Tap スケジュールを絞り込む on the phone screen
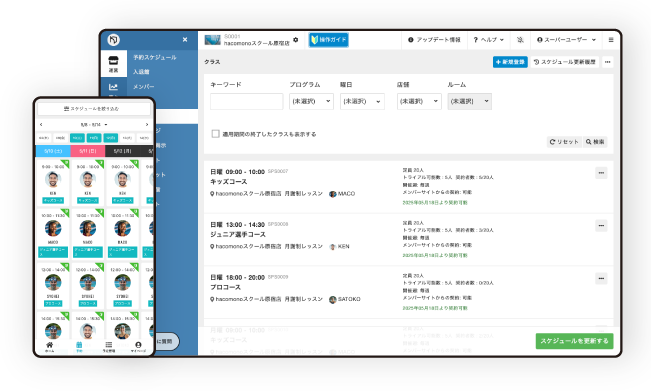 point(94,109)
